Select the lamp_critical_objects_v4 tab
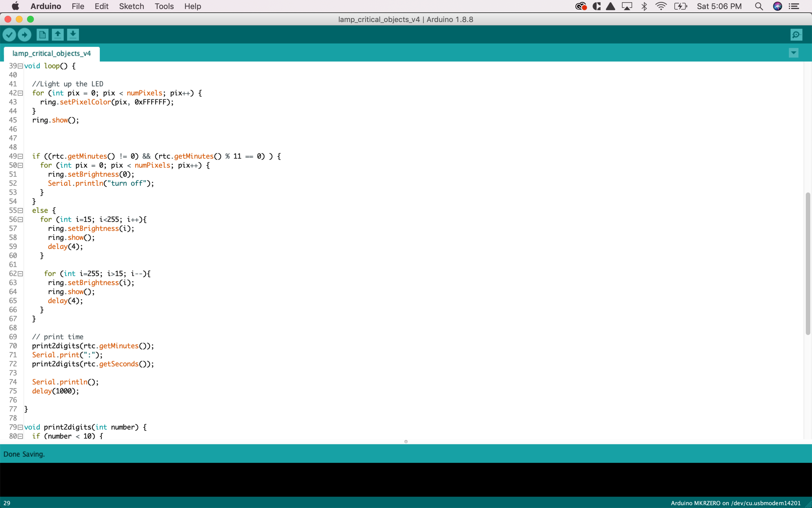Viewport: 812px width, 508px height. coord(52,53)
